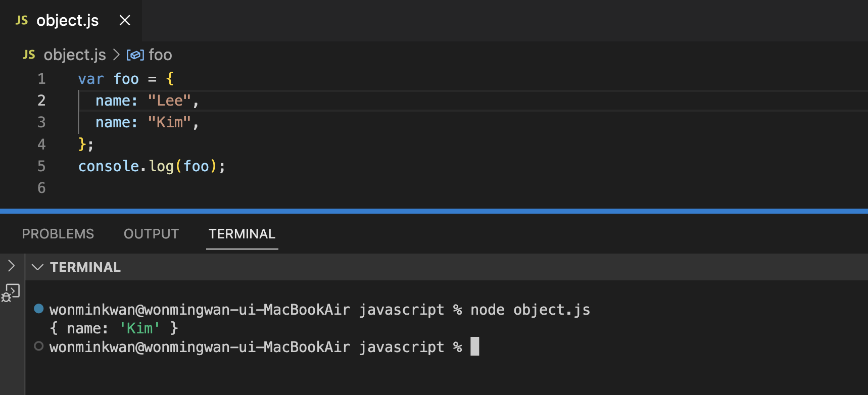
Task: Switch to the OUTPUT panel tab
Action: pyautogui.click(x=151, y=234)
